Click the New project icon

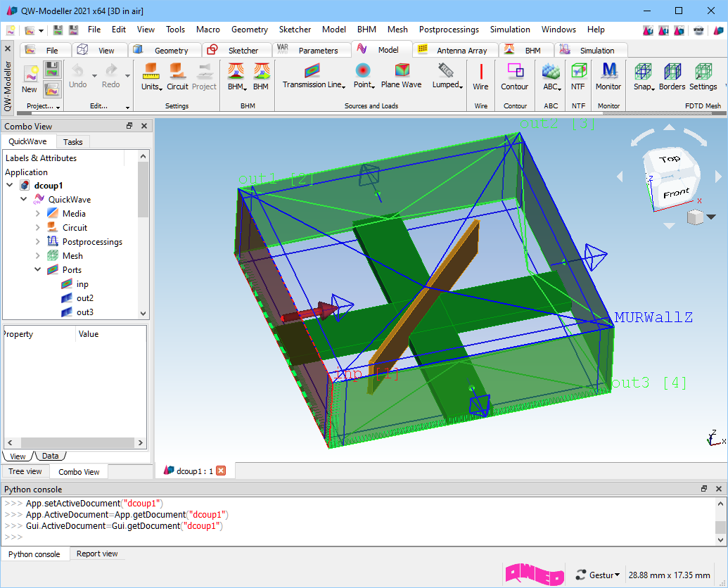[31, 73]
